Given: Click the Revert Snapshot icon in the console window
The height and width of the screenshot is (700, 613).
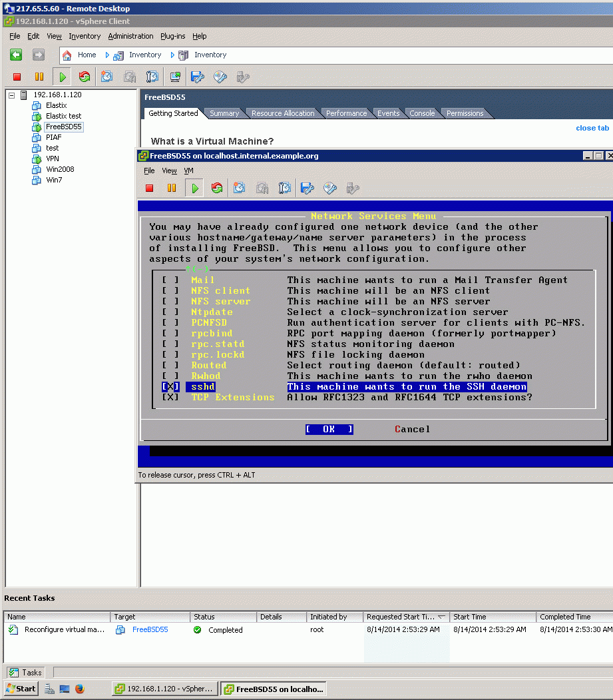Looking at the screenshot, I should (x=262, y=188).
